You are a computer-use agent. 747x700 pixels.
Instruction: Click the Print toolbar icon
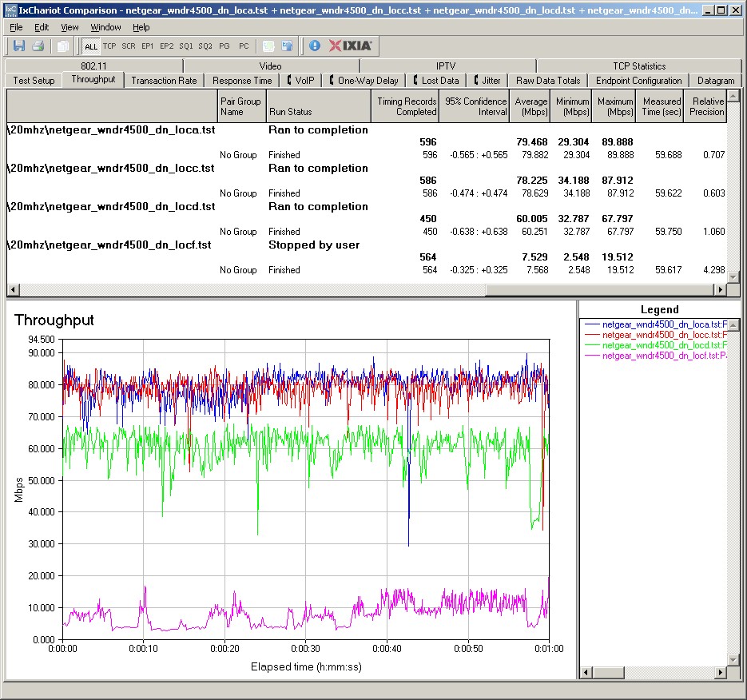[38, 46]
